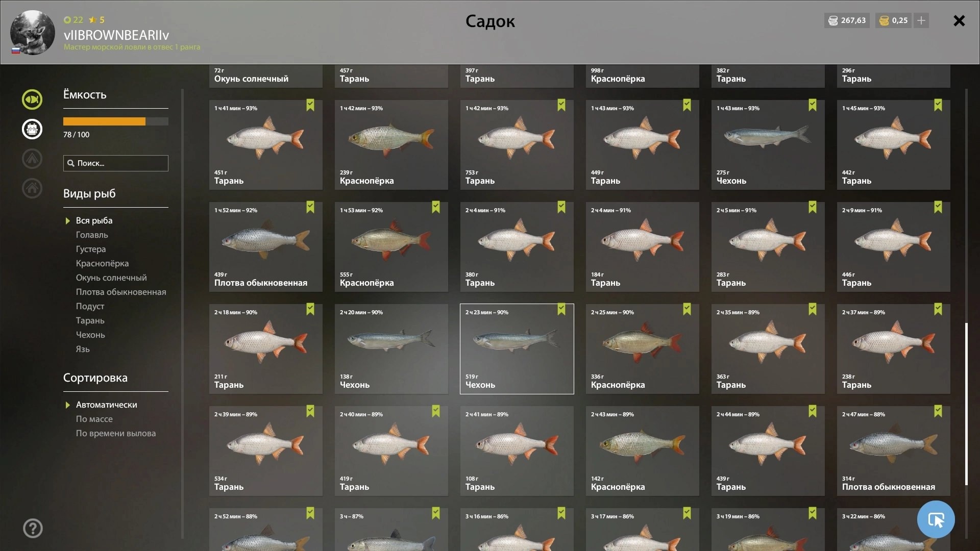Click the silver coins balance 267,63
Viewport: 980px width, 551px height.
847,20
